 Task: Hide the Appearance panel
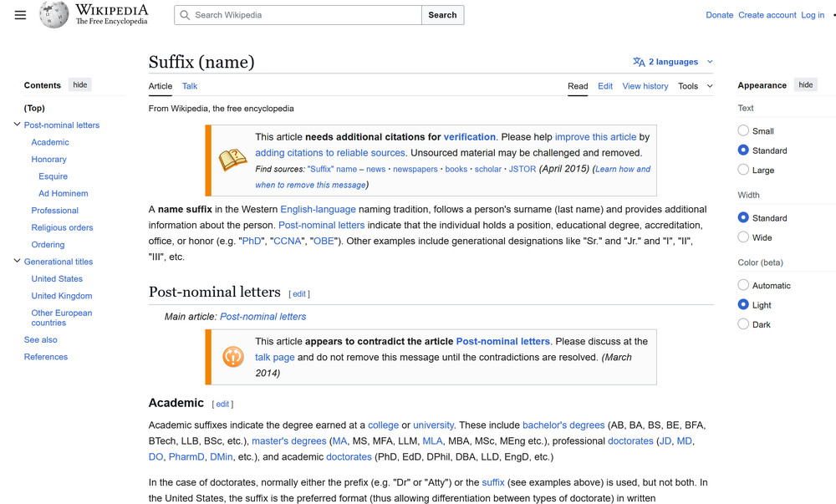click(805, 85)
